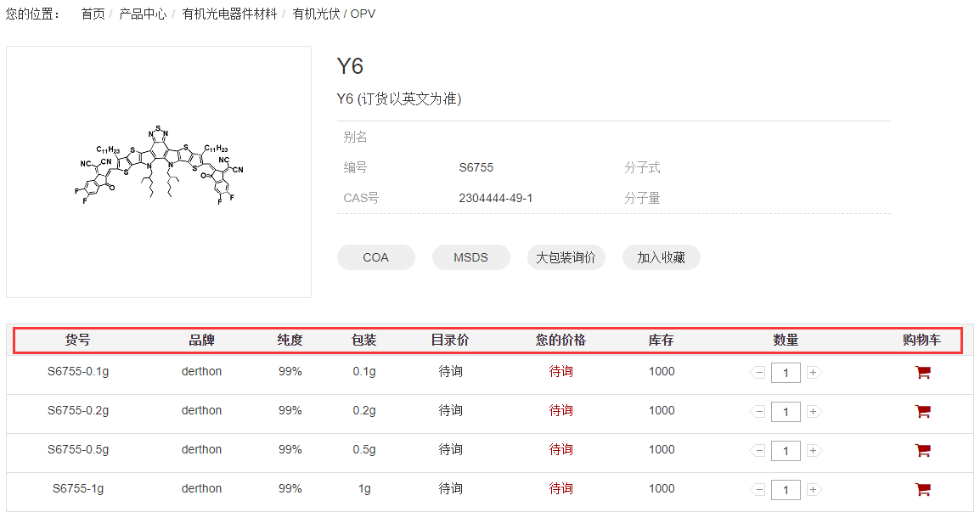Request bulk pricing via 大包装询价
The image size is (980, 518).
pos(566,257)
